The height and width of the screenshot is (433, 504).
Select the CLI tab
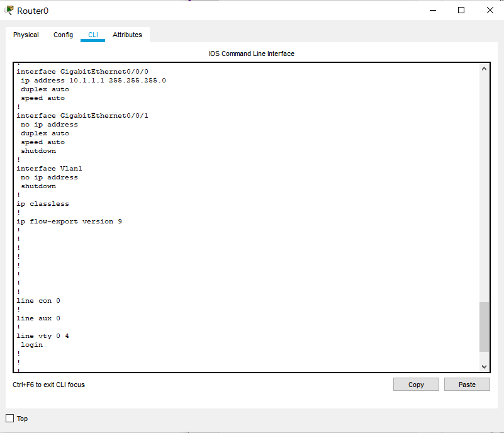pyautogui.click(x=92, y=35)
